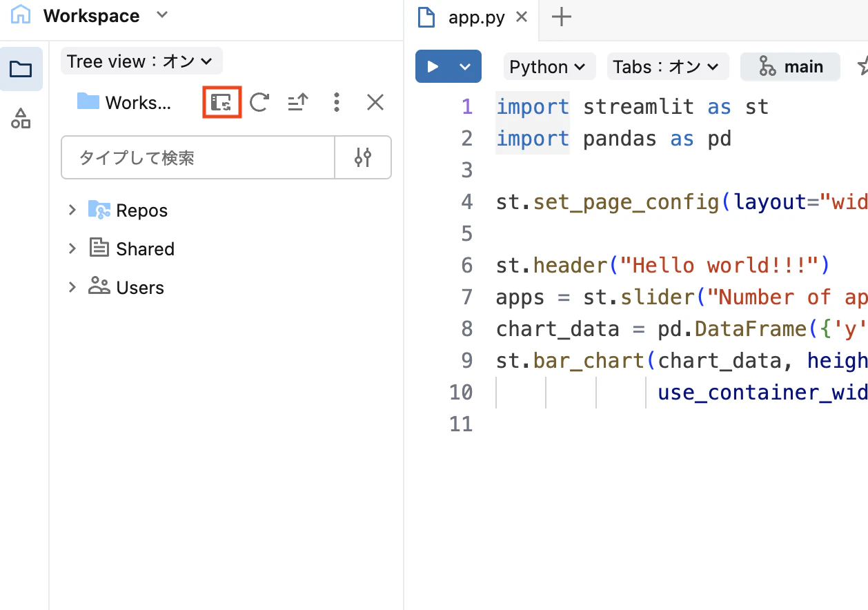Focus the タイプして検索 search field
868x610 pixels.
coord(198,157)
